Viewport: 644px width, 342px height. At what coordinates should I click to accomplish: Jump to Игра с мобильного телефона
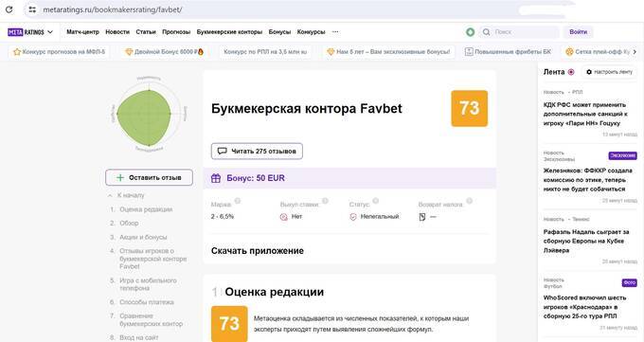click(148, 284)
